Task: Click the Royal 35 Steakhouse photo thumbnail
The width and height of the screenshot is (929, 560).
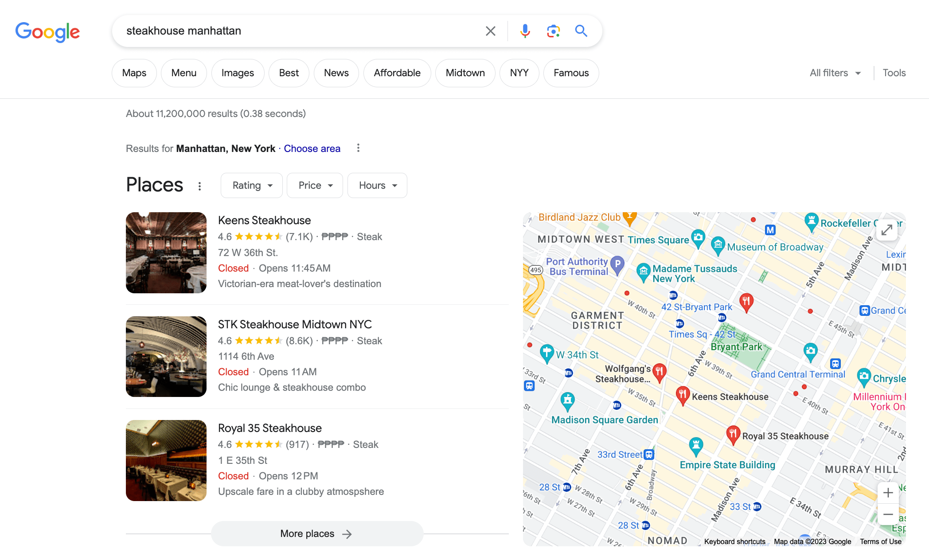Action: tap(166, 460)
